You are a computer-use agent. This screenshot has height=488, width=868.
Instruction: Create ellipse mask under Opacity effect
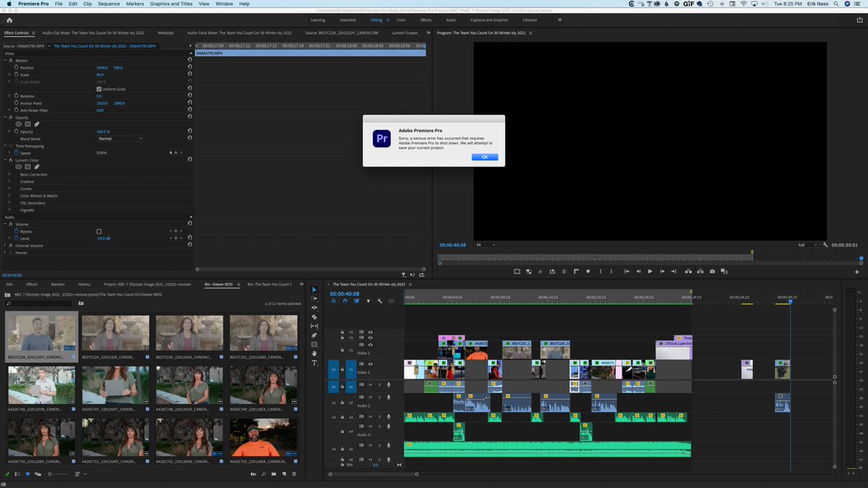tap(19, 124)
